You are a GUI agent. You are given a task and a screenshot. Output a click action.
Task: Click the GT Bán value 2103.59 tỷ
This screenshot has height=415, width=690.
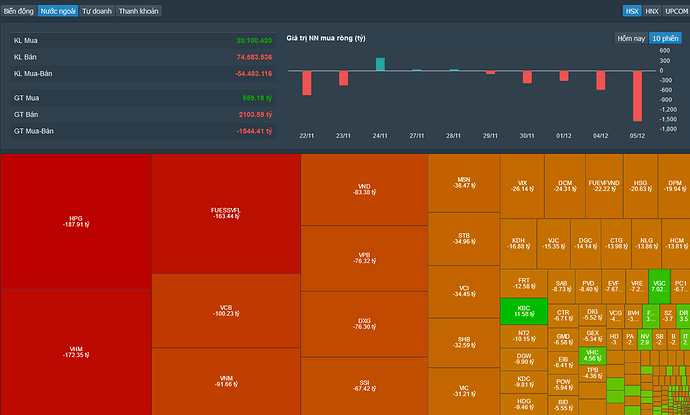point(255,114)
